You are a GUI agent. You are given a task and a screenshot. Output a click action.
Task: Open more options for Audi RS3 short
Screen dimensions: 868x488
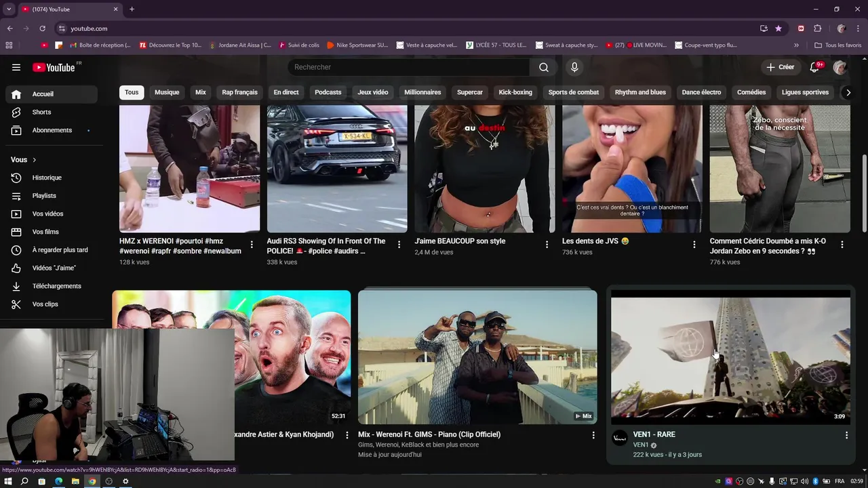point(399,244)
